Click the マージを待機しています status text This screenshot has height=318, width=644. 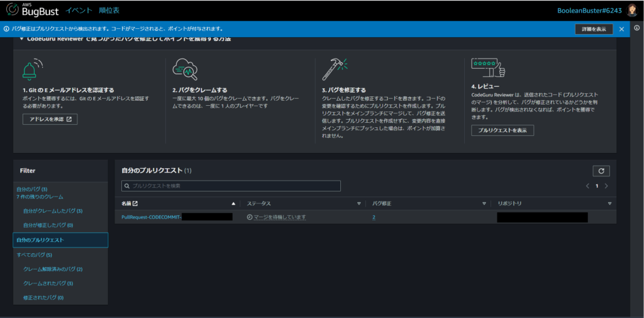[x=280, y=217]
